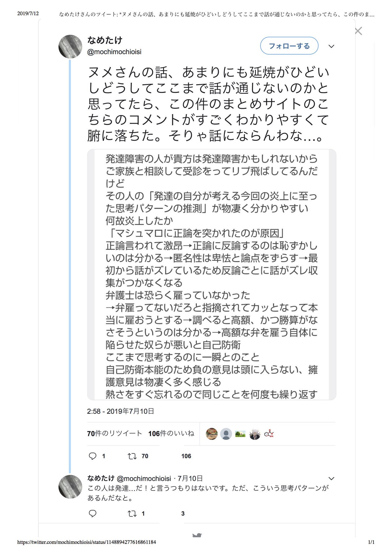
Task: Click the 2:58 - 2019年7月10日 timestamp
Action: [120, 411]
